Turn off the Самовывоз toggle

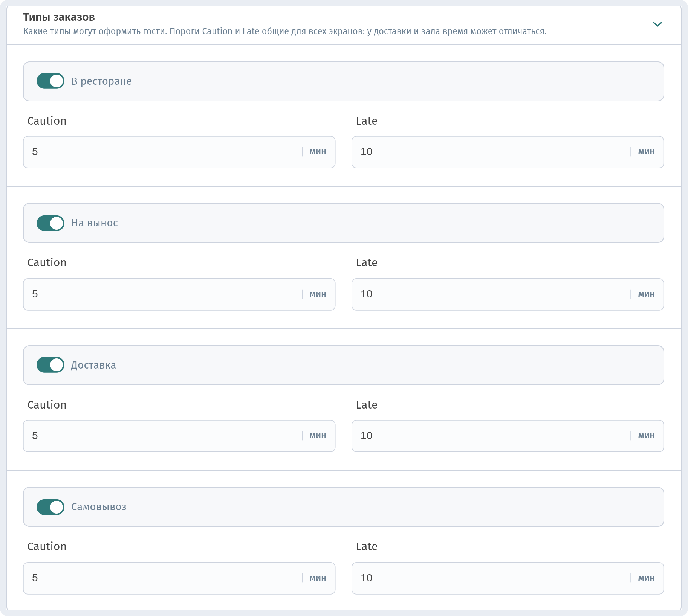coord(50,507)
